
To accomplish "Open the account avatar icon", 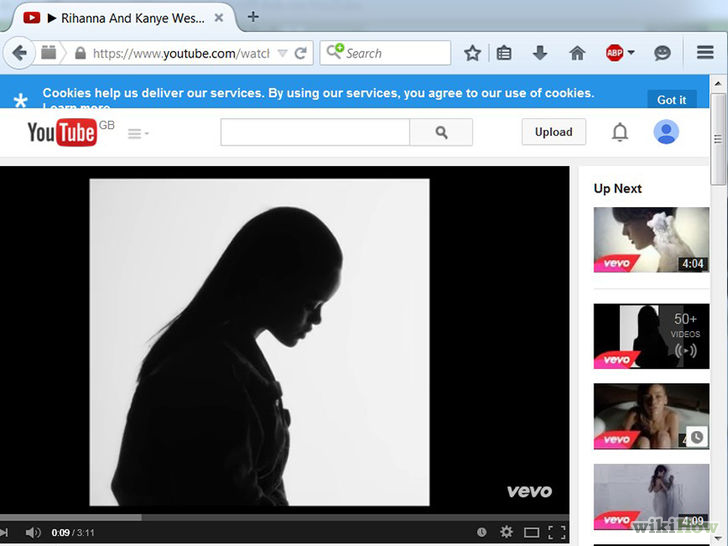I will tap(666, 132).
